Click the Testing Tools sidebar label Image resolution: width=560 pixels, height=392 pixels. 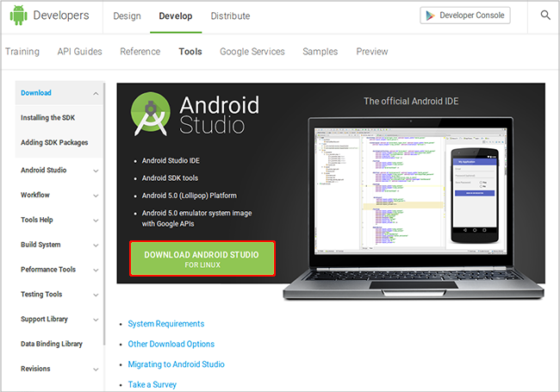[x=41, y=294]
